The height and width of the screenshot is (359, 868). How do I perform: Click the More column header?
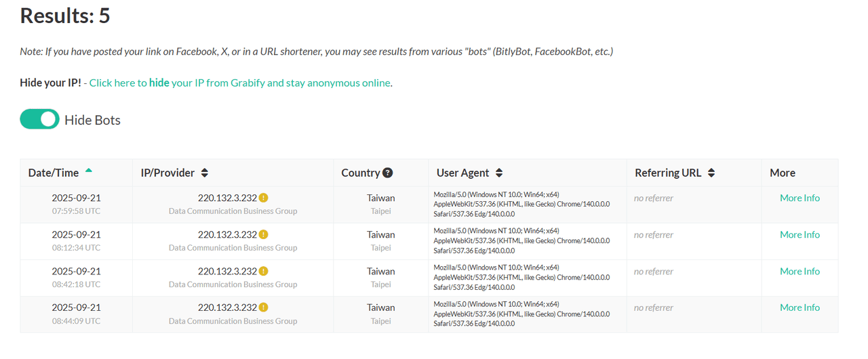(x=800, y=173)
